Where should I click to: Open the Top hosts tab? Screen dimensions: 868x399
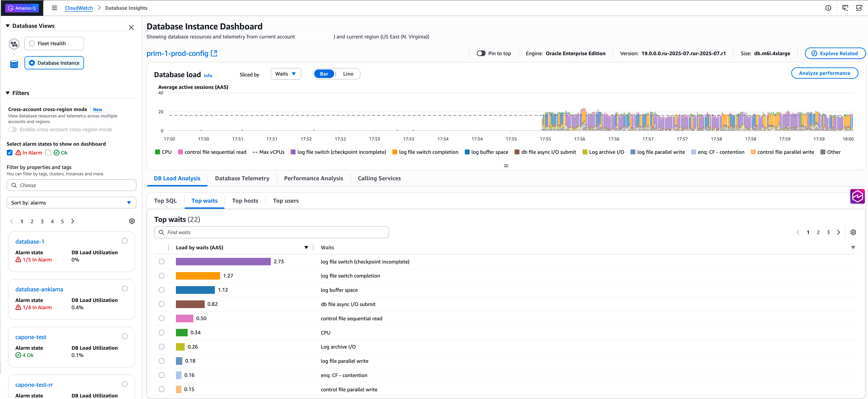click(245, 201)
